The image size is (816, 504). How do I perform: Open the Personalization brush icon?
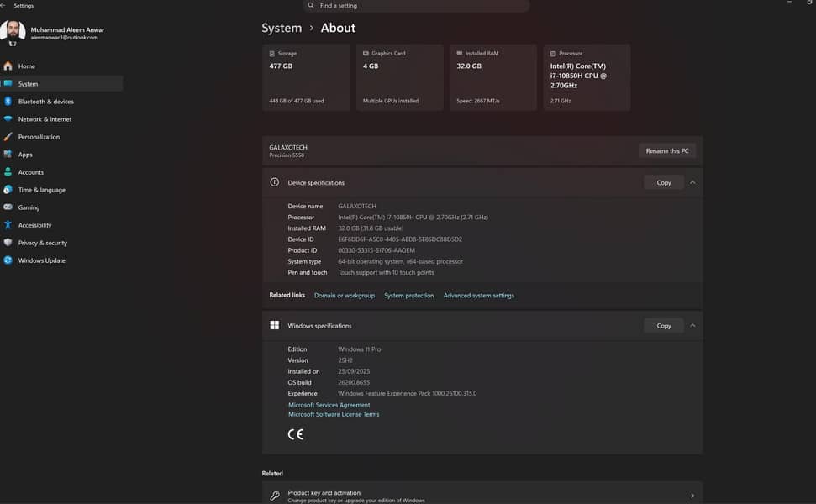(x=8, y=137)
